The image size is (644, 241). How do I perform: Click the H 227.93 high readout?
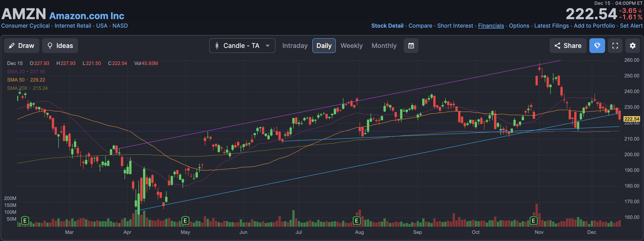pos(66,63)
